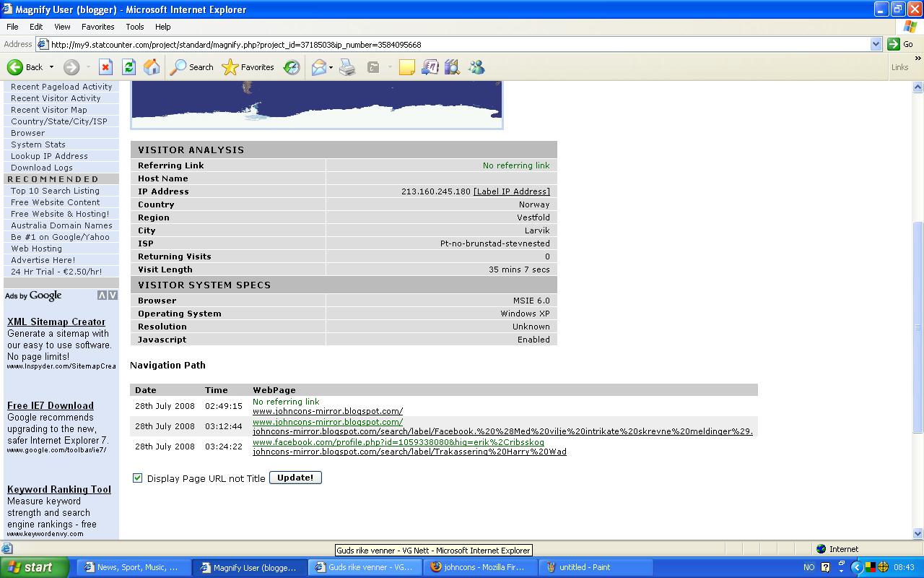Launch Messenger from the toolbar people icon

click(x=476, y=67)
